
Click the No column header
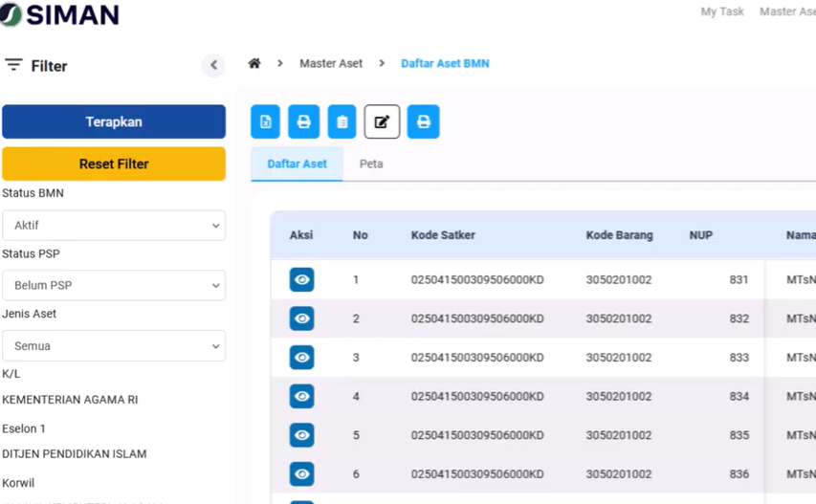(x=360, y=235)
